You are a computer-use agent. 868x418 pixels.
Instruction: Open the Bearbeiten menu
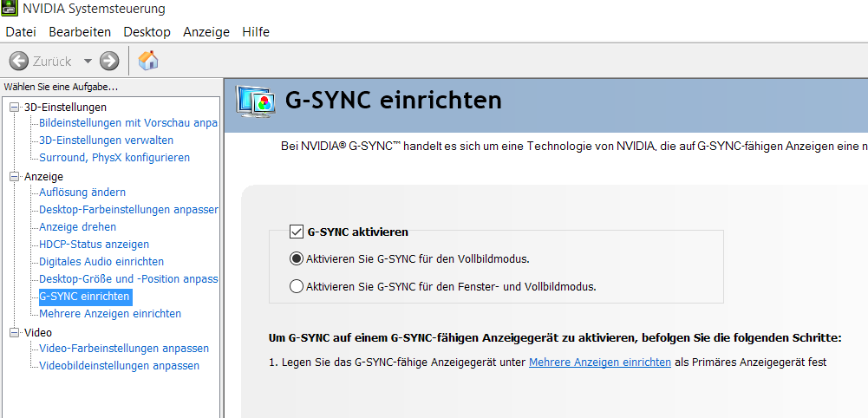pos(80,32)
